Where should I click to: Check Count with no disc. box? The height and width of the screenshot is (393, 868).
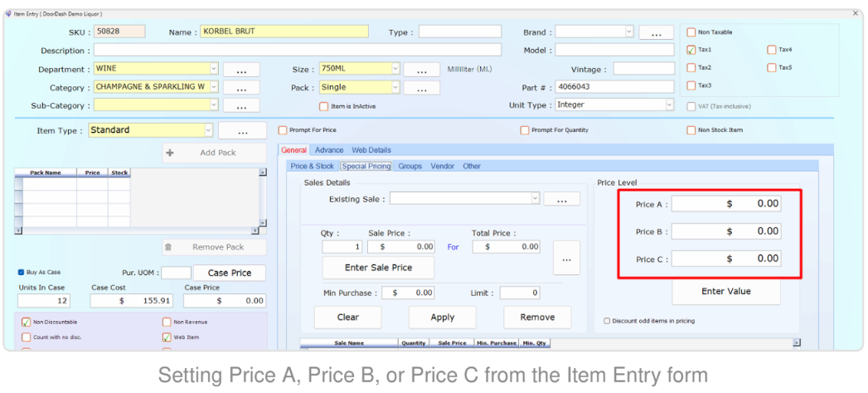pos(26,337)
